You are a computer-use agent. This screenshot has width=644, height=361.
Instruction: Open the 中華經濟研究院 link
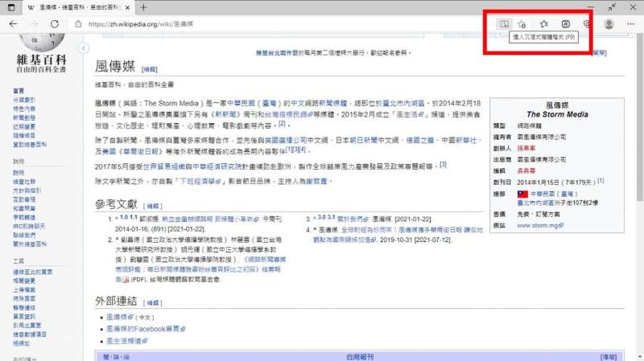[217, 166]
